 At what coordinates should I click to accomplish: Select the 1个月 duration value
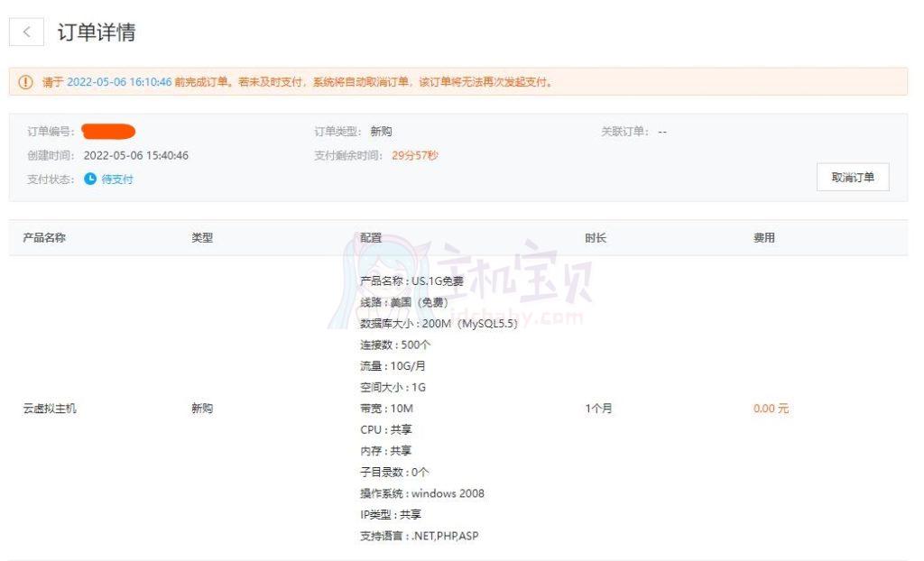coord(599,408)
